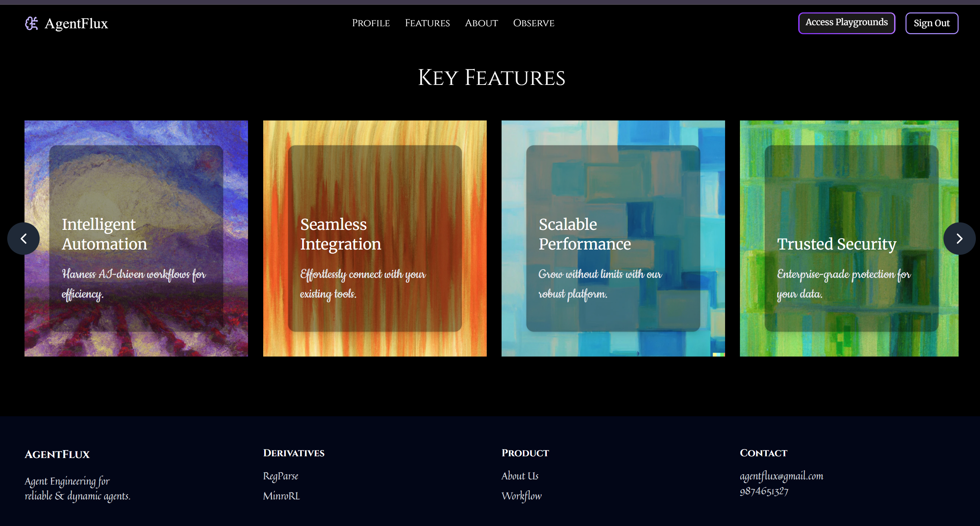Image resolution: width=980 pixels, height=526 pixels.
Task: Advance carousel with next arrow
Action: coord(959,238)
